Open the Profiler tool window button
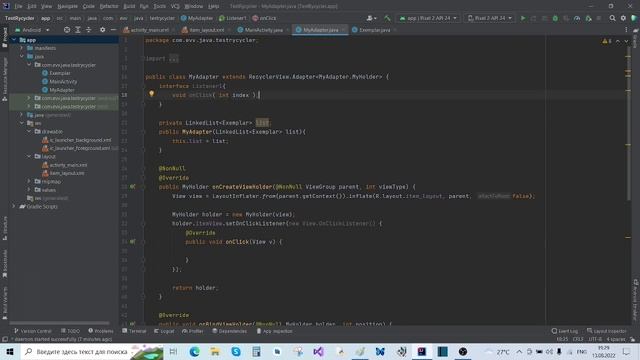Screen dimensions: 640x360 point(193,331)
